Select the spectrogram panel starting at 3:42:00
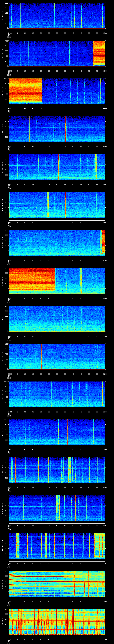The width and height of the screenshot is (114, 644). [57, 53]
